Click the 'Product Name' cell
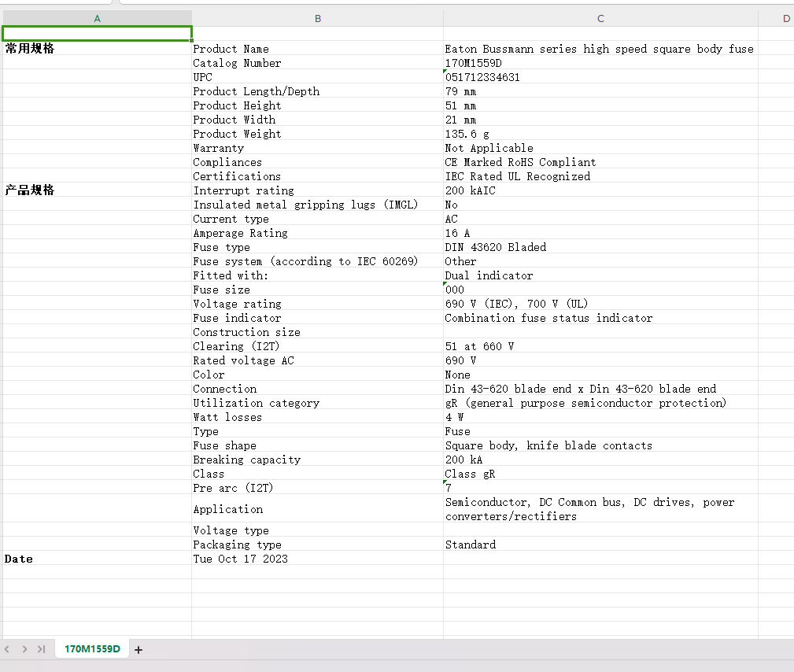Viewport: 794px width, 672px height. click(x=317, y=49)
